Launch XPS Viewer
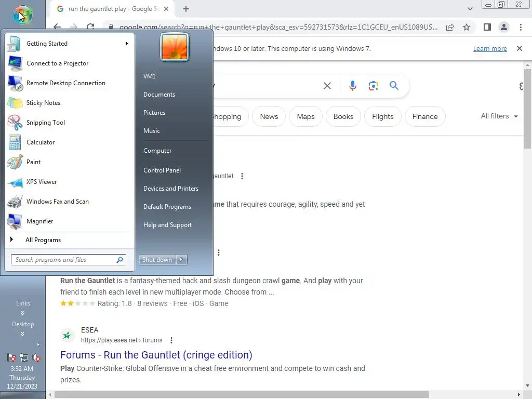 (x=70, y=181)
